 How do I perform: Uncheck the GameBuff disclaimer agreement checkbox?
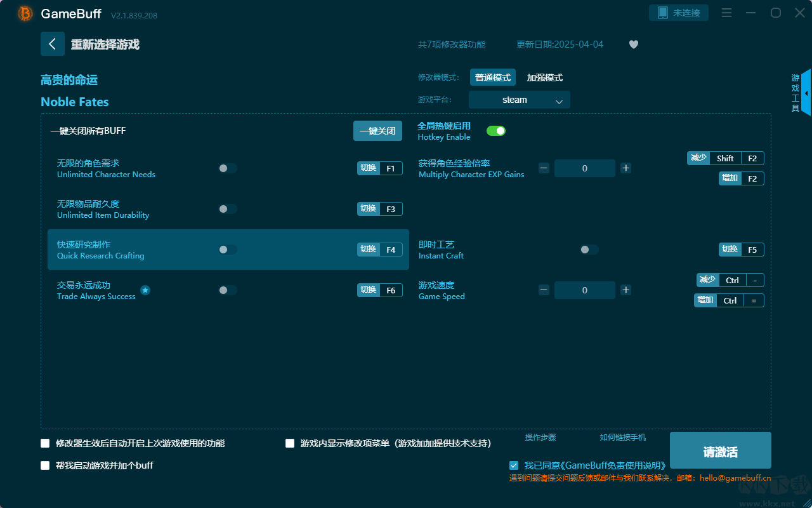(x=514, y=465)
